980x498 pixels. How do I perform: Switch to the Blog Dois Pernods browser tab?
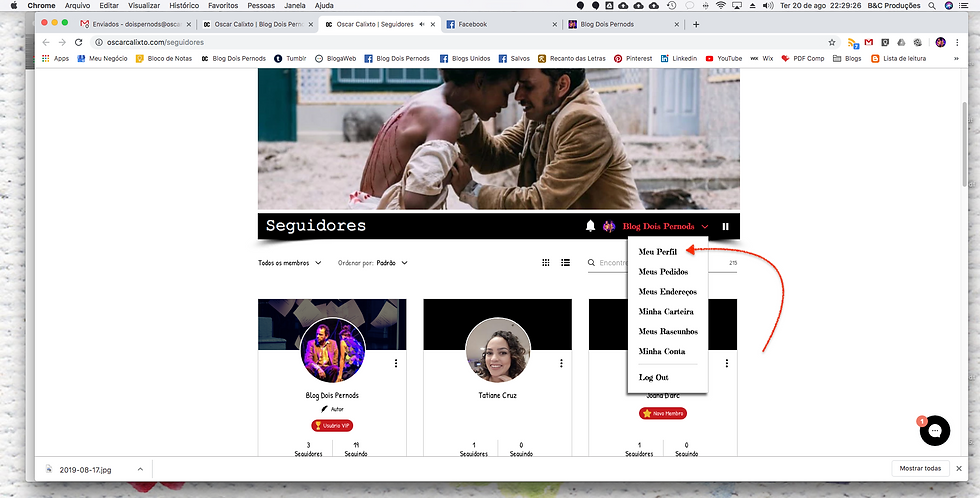pos(624,24)
